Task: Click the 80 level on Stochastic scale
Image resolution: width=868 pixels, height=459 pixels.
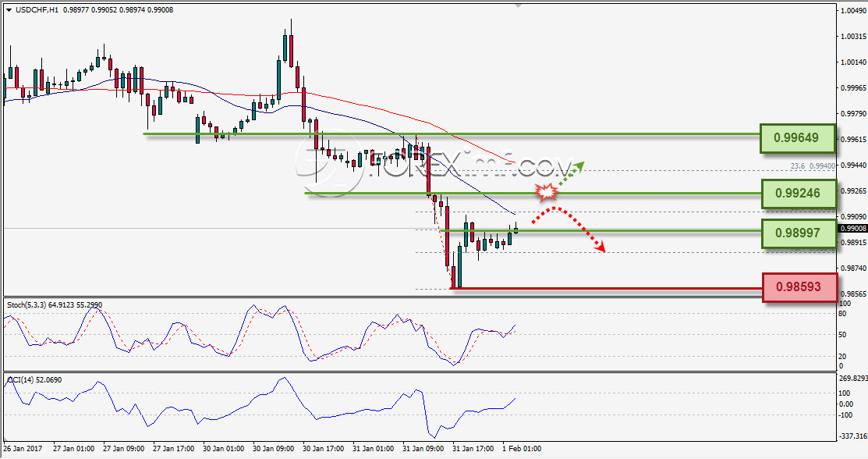Action: [842, 314]
